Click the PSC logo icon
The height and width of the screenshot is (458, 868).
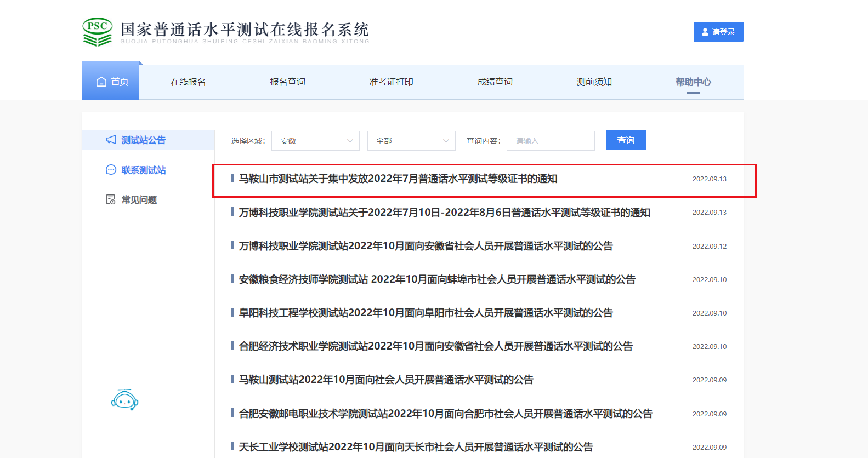click(x=98, y=32)
